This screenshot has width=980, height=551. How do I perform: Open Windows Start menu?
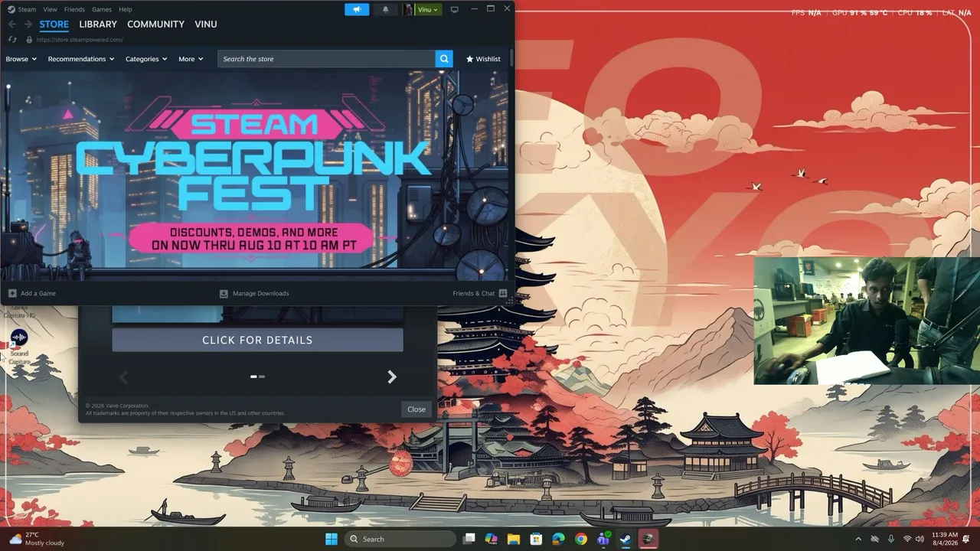click(332, 539)
